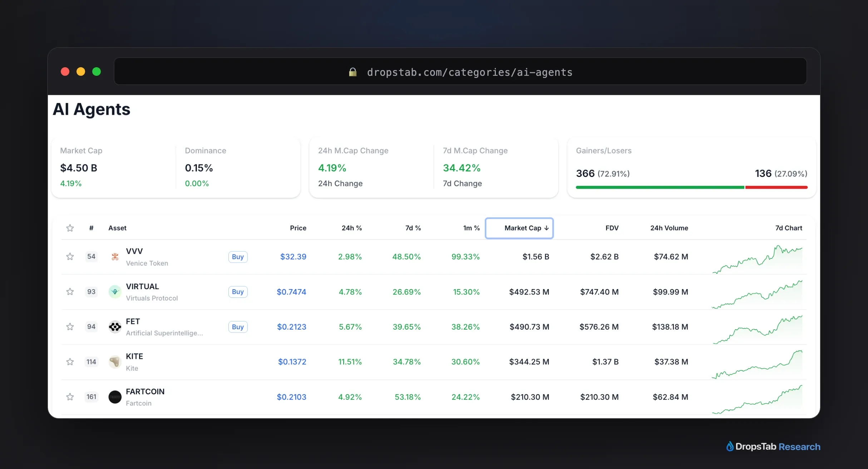The image size is (868, 469).
Task: Open the KITE 7d chart thumbnail
Action: (757, 364)
